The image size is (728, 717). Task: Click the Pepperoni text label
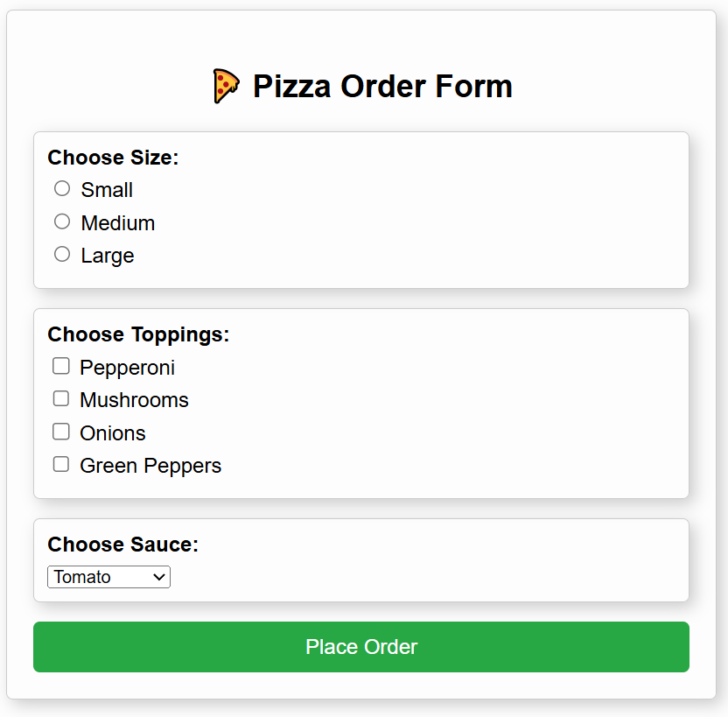pyautogui.click(x=127, y=368)
